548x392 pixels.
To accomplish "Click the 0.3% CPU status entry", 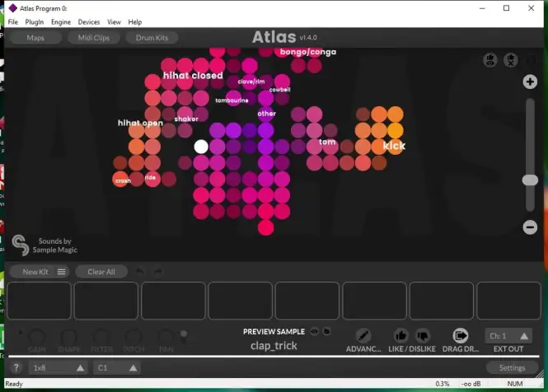I will 442,384.
